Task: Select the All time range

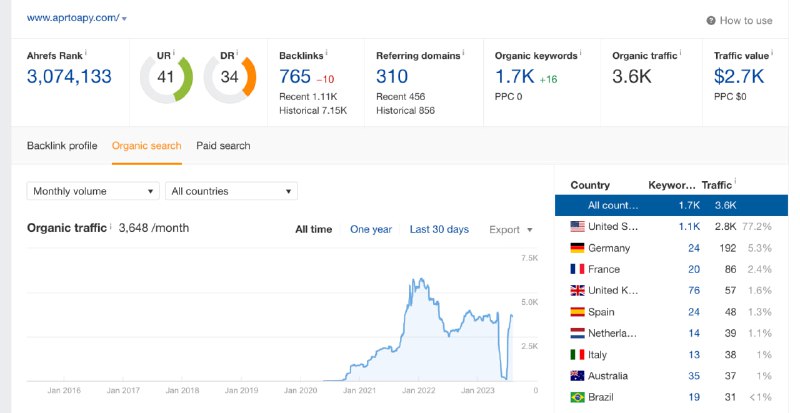Action: click(x=313, y=229)
